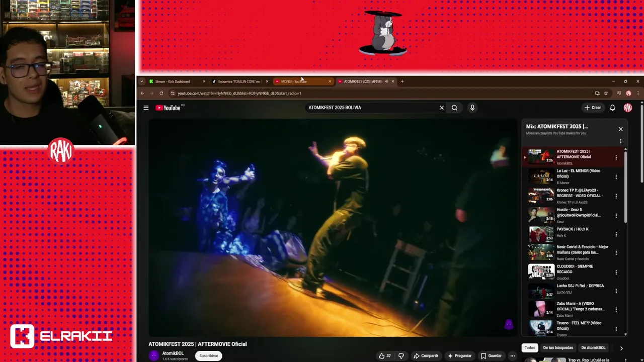This screenshot has width=644, height=362.
Task: Click the Compartir share button
Action: [426, 356]
